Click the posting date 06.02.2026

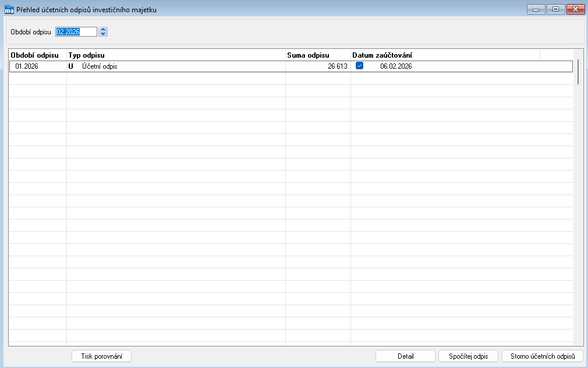click(396, 66)
